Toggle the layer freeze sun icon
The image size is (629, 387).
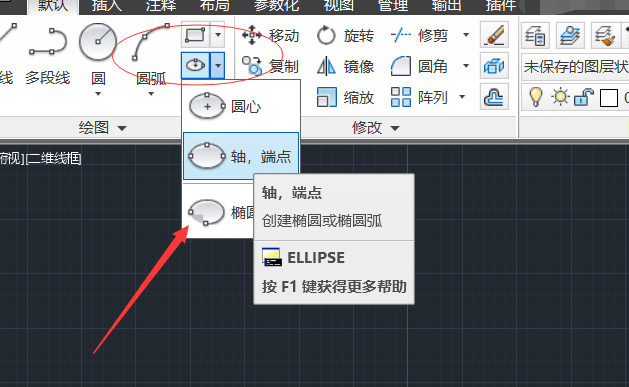click(x=560, y=97)
